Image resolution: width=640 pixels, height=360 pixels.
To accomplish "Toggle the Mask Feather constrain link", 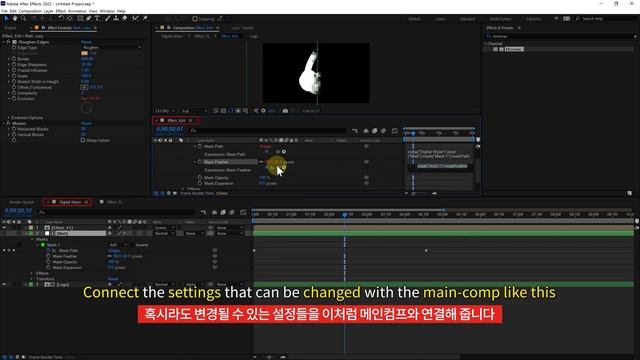I will (x=109, y=256).
